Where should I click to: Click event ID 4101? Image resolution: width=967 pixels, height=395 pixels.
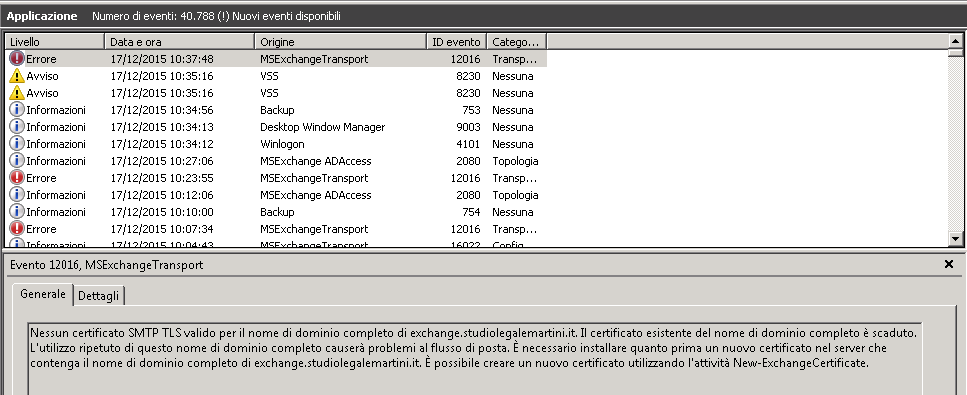click(468, 144)
